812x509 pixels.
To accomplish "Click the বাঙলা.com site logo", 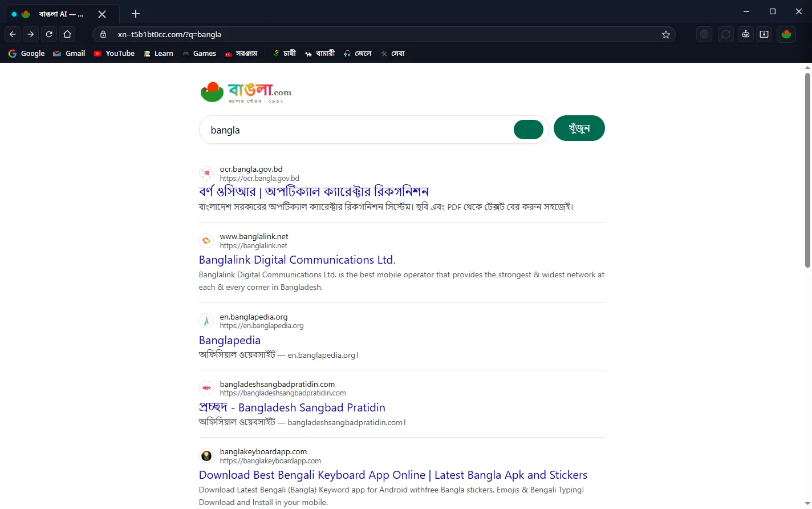I will click(246, 91).
